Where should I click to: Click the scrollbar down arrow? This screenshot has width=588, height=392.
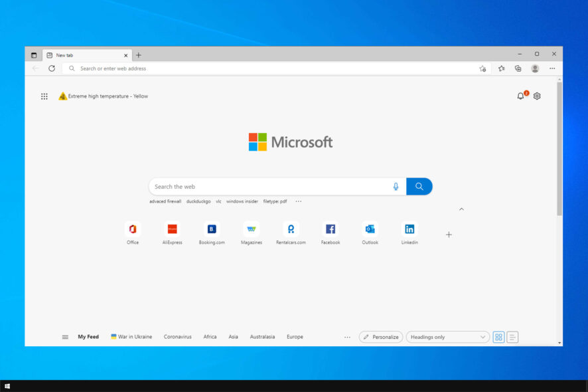click(559, 343)
